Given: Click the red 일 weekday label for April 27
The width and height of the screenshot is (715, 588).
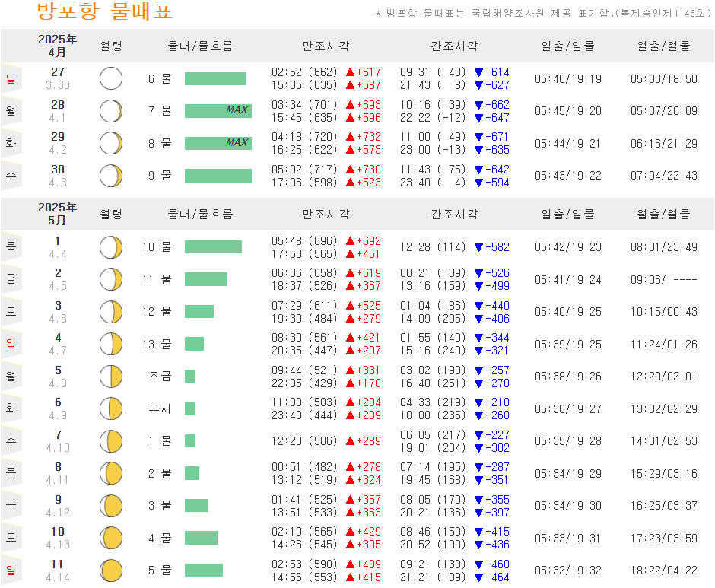Looking at the screenshot, I should [x=11, y=78].
